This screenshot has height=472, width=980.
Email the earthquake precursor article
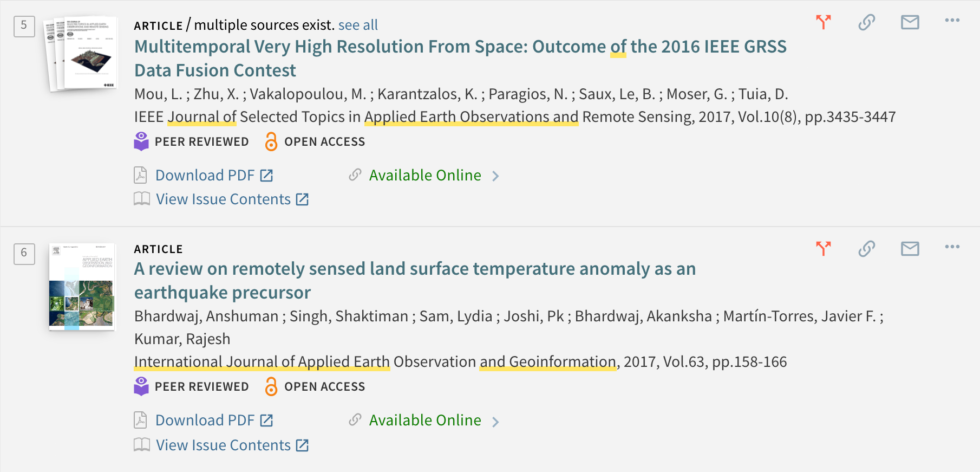click(910, 249)
